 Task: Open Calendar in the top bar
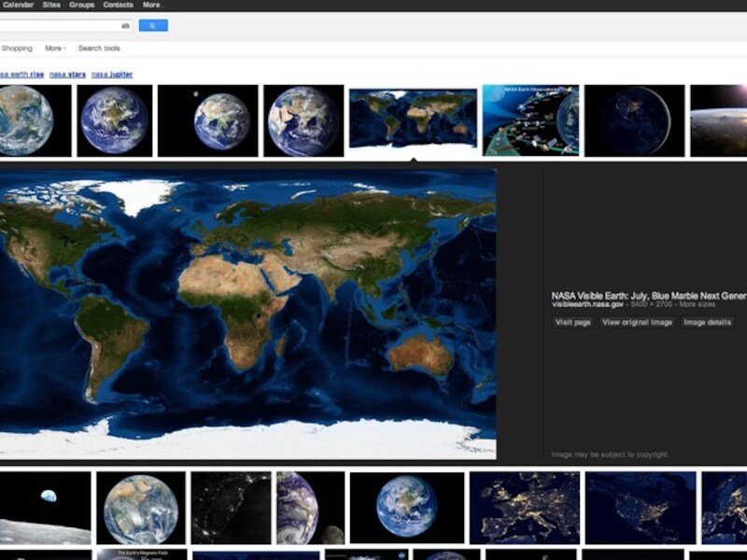(x=18, y=5)
